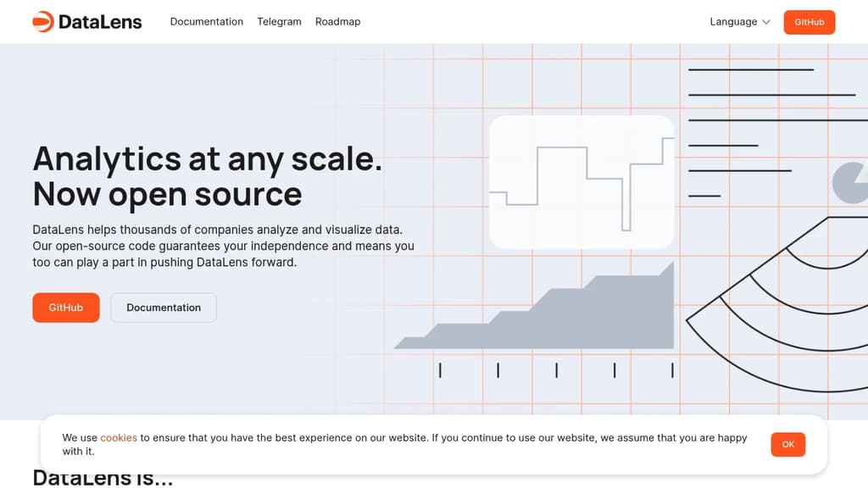Accept cookies by clicking OK
This screenshot has height=488, width=868.
[x=787, y=444]
